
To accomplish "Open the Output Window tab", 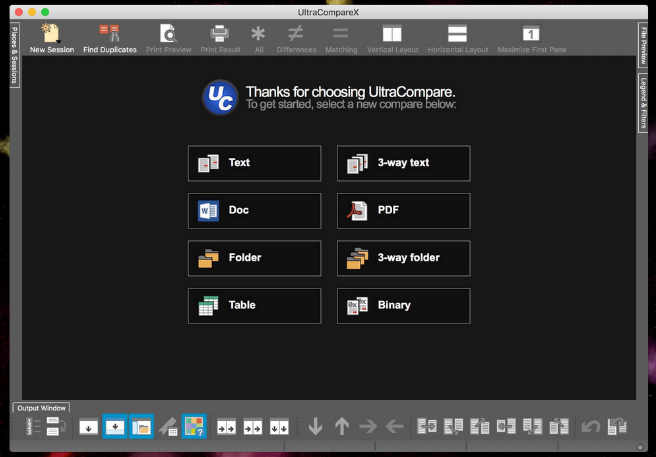I will (x=41, y=408).
